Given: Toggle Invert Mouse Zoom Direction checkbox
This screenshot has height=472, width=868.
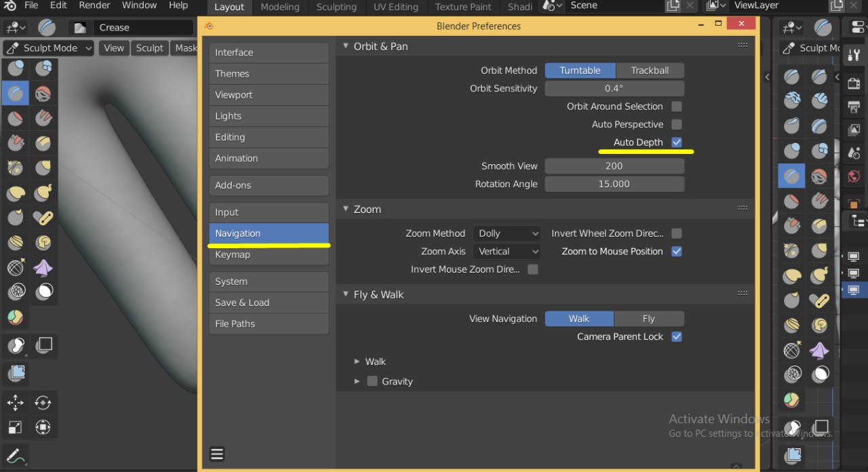Looking at the screenshot, I should [533, 270].
